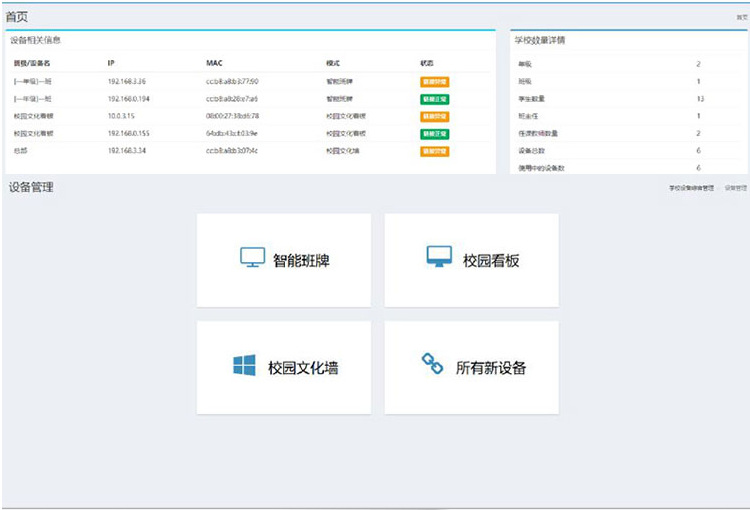
Task: Click device name in the 192.168.3.36 row
Action: click(x=33, y=81)
